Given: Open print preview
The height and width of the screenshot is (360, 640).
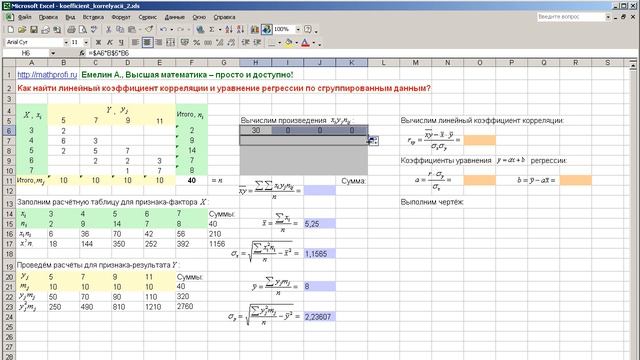Looking at the screenshot, I should tap(82, 29).
